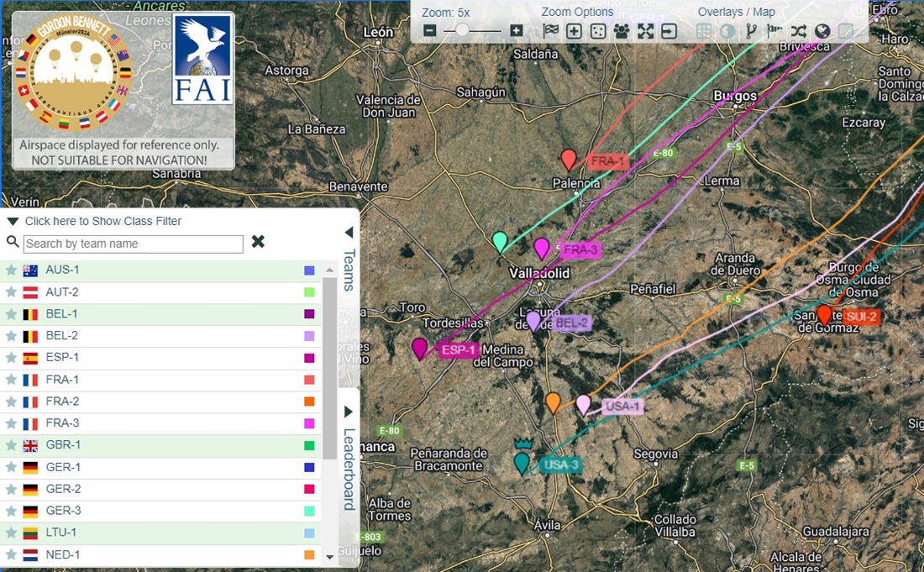Click the group of people zoom icon
This screenshot has width=924, height=572.
(622, 31)
